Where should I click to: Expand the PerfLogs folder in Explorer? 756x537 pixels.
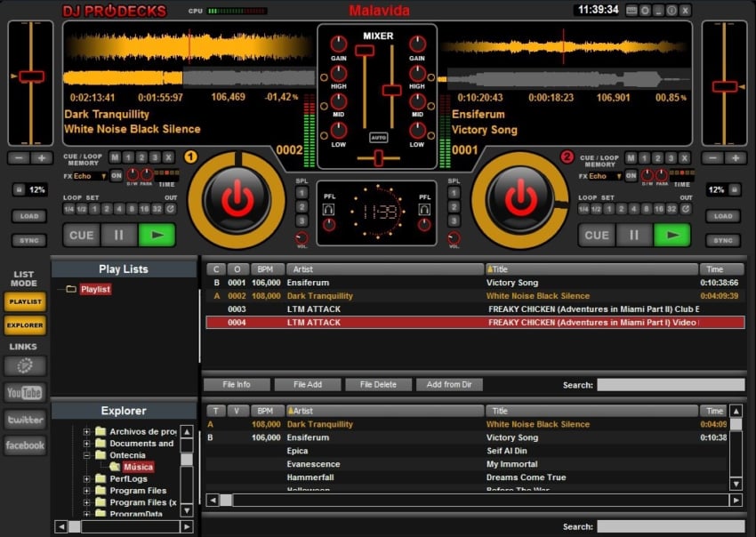coord(87,478)
